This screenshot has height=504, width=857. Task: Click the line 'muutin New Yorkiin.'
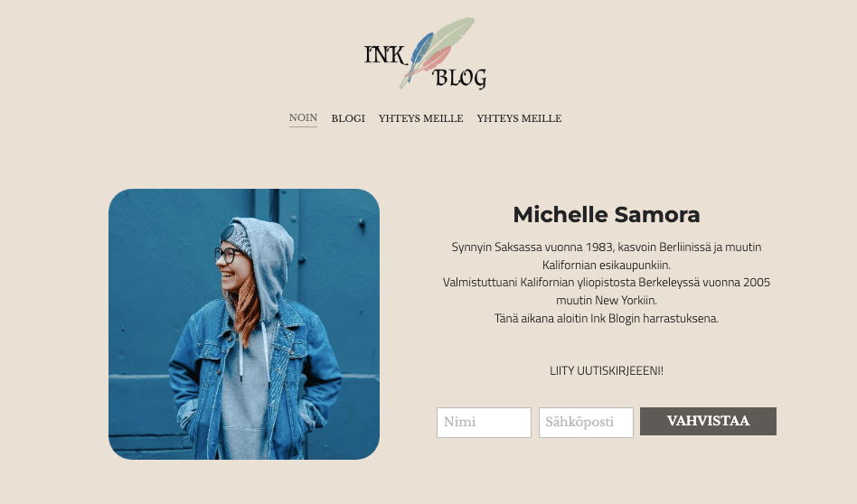point(606,301)
